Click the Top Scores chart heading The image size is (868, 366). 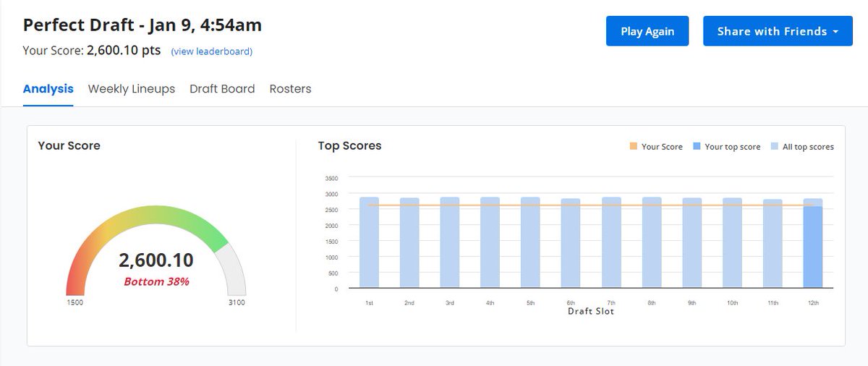pos(349,145)
